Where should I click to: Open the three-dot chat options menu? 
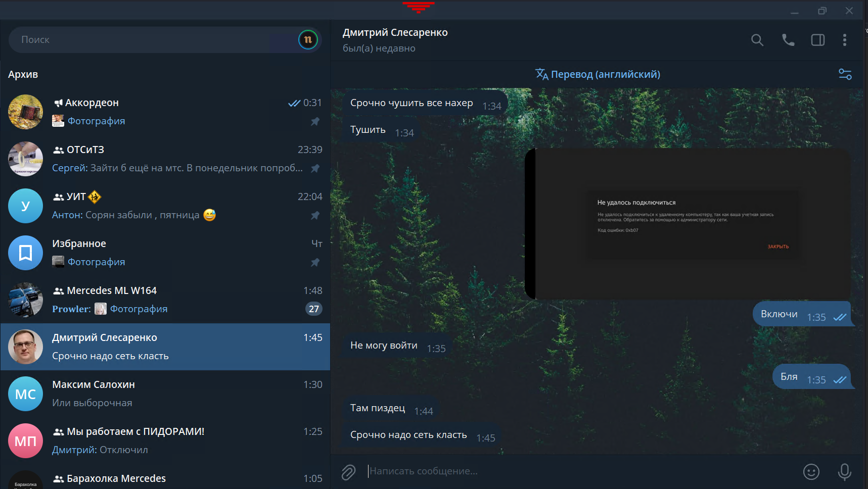pyautogui.click(x=844, y=40)
